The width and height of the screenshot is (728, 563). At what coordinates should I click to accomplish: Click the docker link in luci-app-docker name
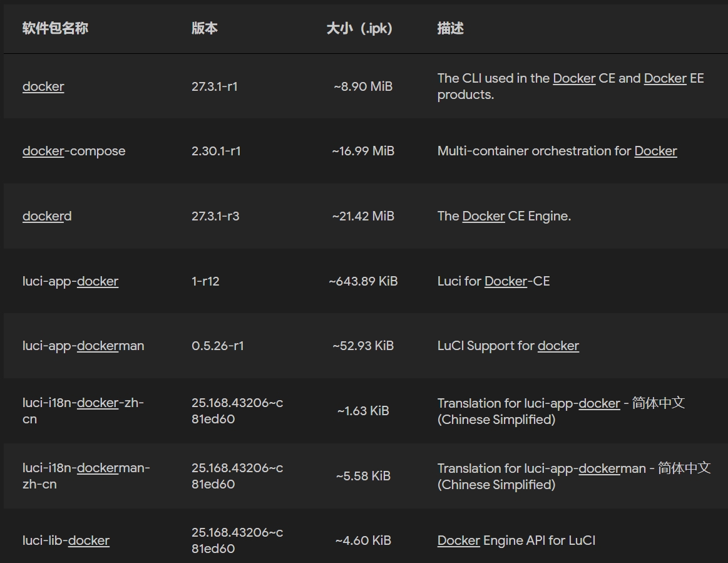[98, 281]
